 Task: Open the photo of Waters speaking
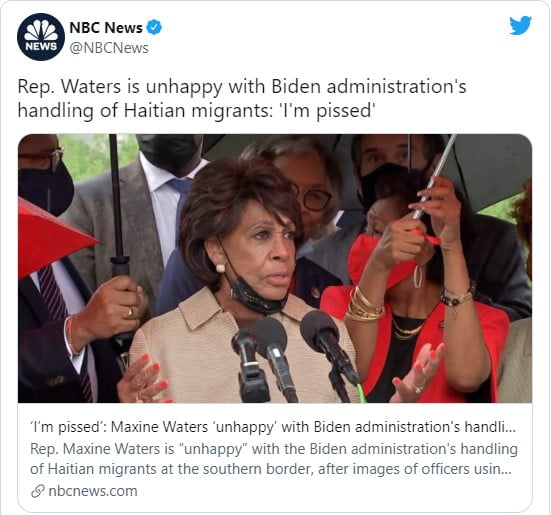tap(275, 268)
